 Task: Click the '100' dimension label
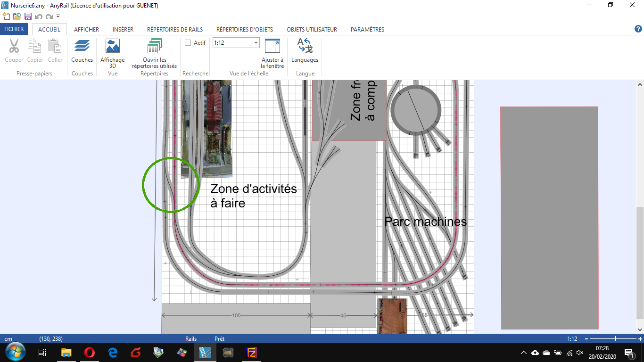pyautogui.click(x=236, y=315)
